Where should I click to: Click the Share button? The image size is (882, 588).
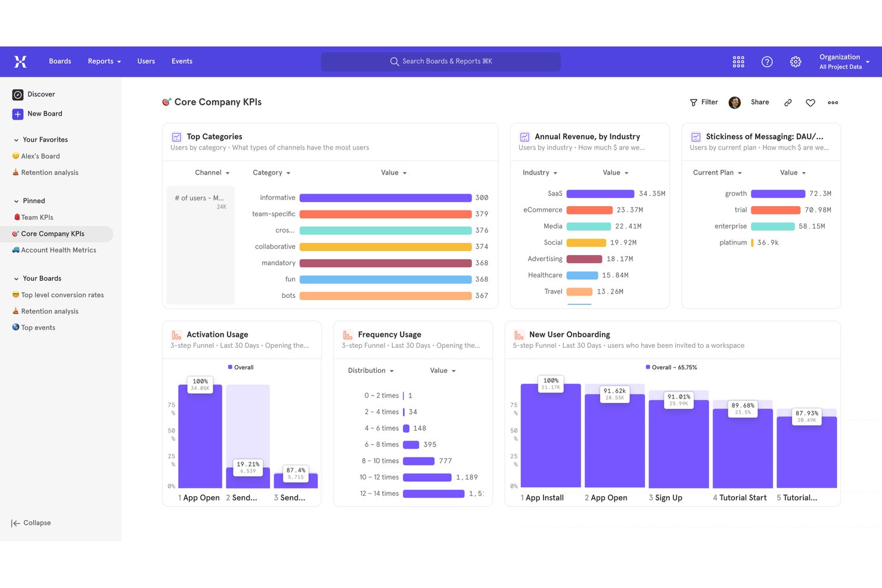(x=760, y=102)
